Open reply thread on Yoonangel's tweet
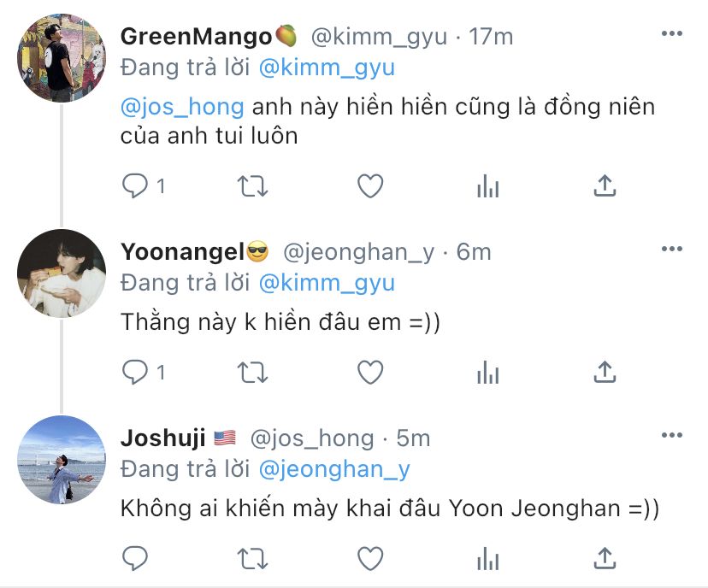Screen dimensions: 708x588 coord(135,373)
